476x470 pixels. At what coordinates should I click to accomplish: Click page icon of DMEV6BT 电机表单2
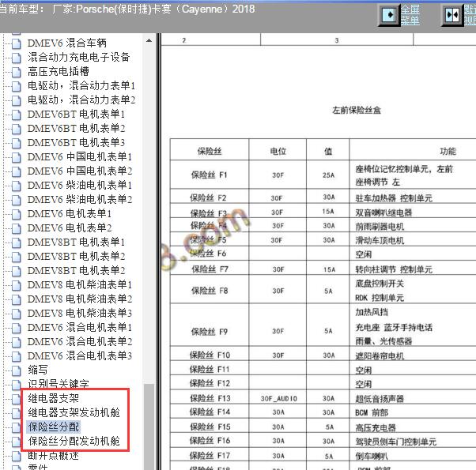tap(17, 129)
